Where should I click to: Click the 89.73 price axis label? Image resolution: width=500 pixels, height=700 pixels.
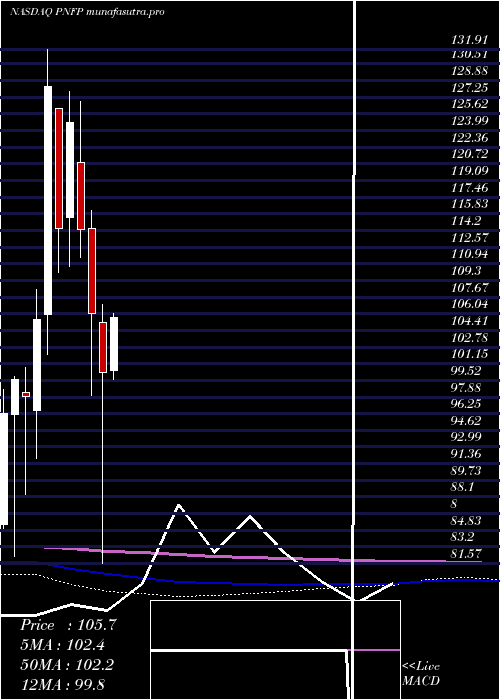click(x=466, y=471)
